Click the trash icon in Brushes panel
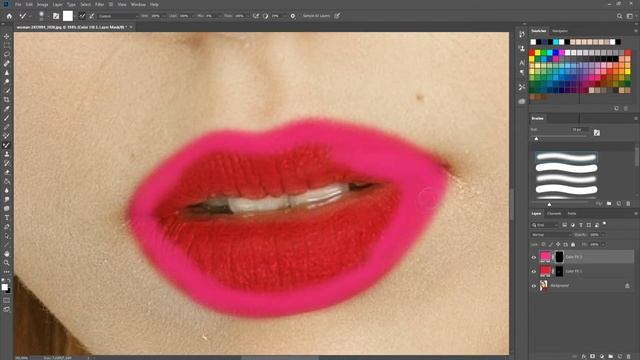The height and width of the screenshot is (360, 640). click(628, 203)
